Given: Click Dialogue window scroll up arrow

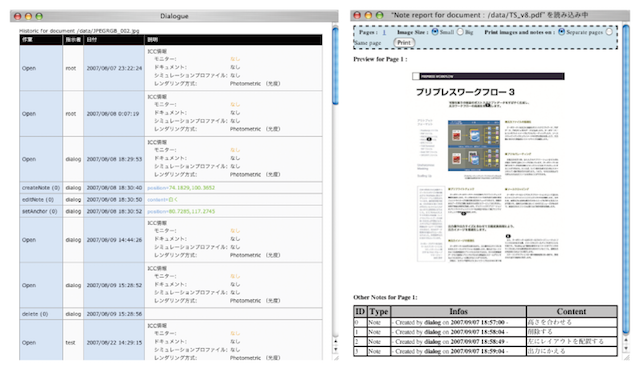Looking at the screenshot, I should point(336,341).
